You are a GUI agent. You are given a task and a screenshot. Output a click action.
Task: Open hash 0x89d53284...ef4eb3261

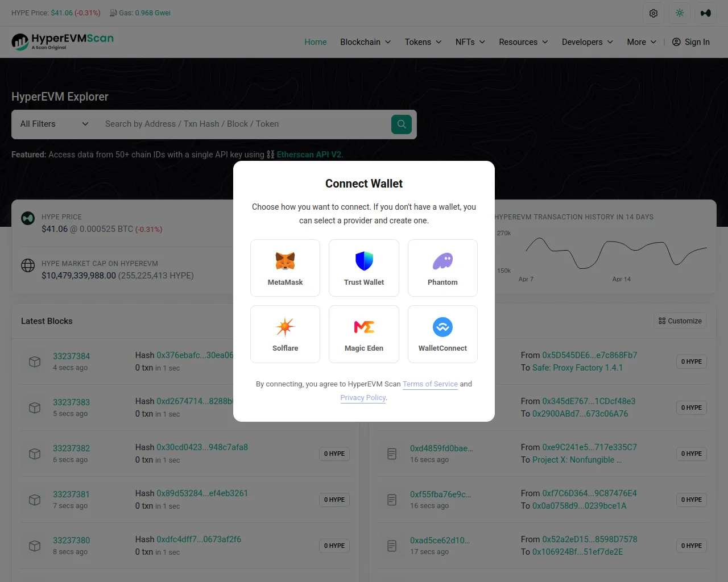click(x=202, y=493)
